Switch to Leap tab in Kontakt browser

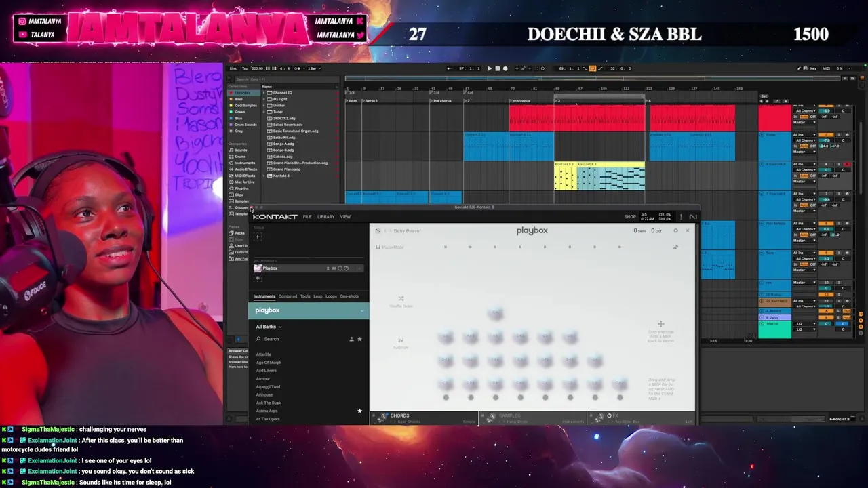[x=317, y=296]
